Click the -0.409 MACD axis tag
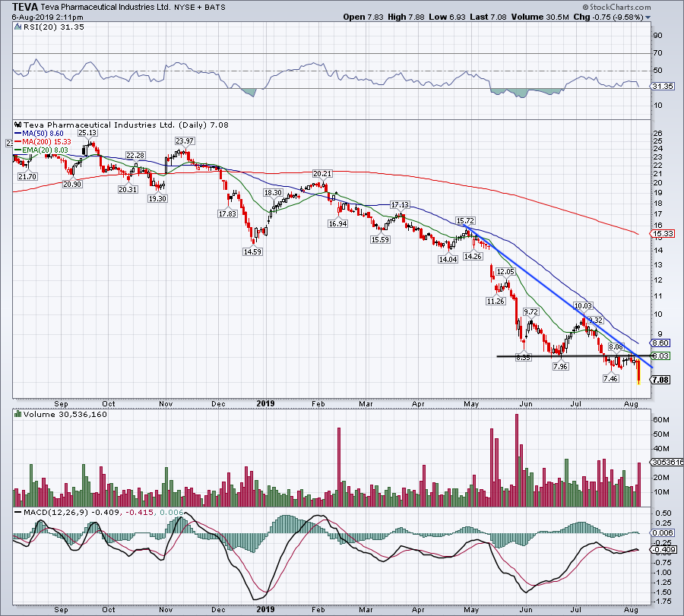This screenshot has width=684, height=616. [x=663, y=550]
